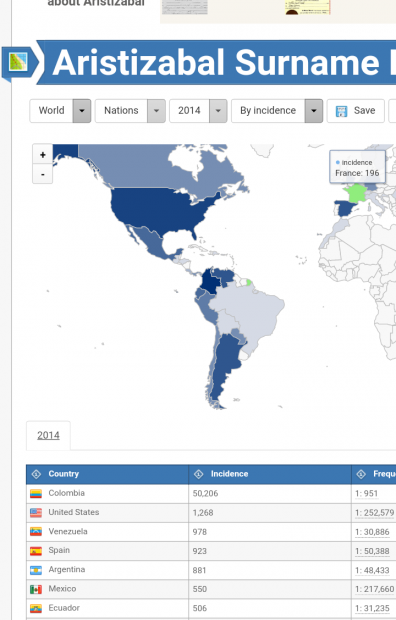Click Mexico on the map
Screen dimensions: 396x620
(x=152, y=243)
